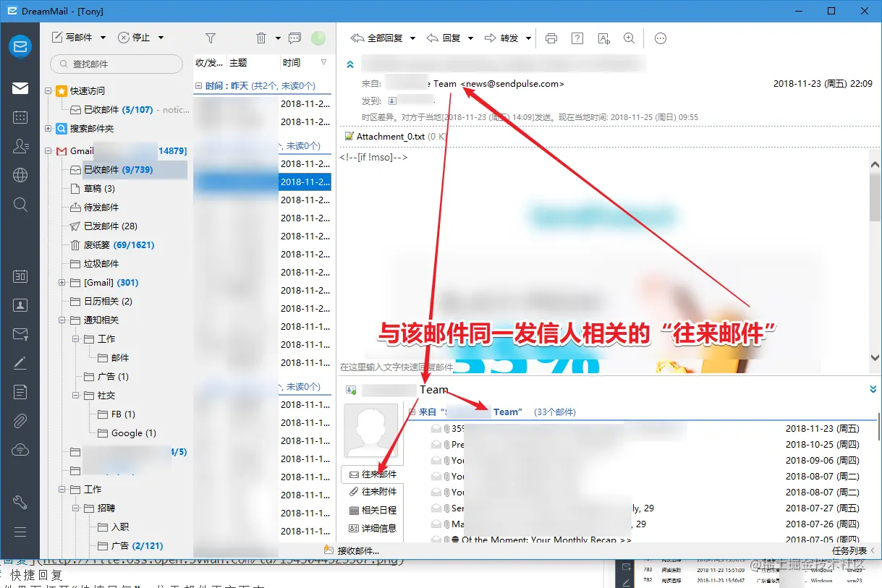Click the 全部回复 reply all button
Viewport: 882px width, 588px height.
tap(377, 38)
